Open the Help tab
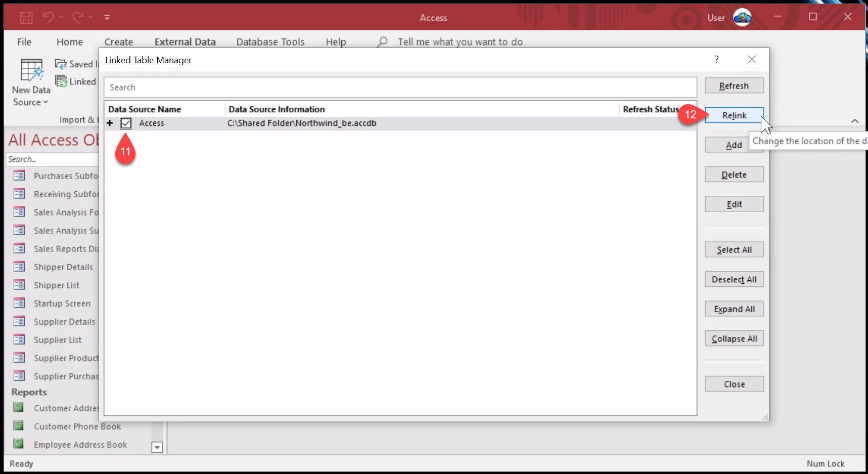 tap(336, 42)
